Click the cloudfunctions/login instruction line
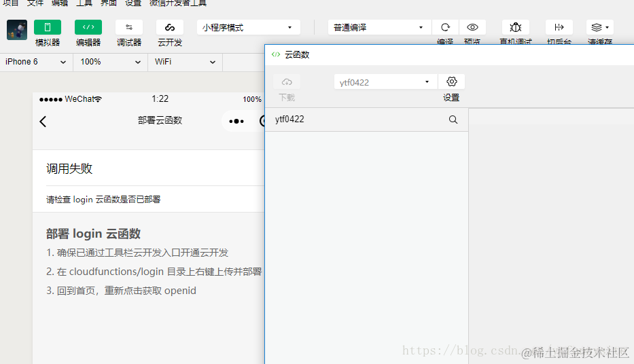The width and height of the screenshot is (634, 364). pyautogui.click(x=154, y=272)
